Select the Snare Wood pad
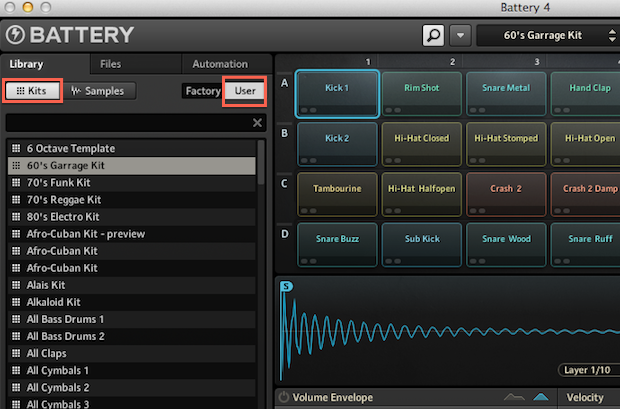 [x=506, y=244]
